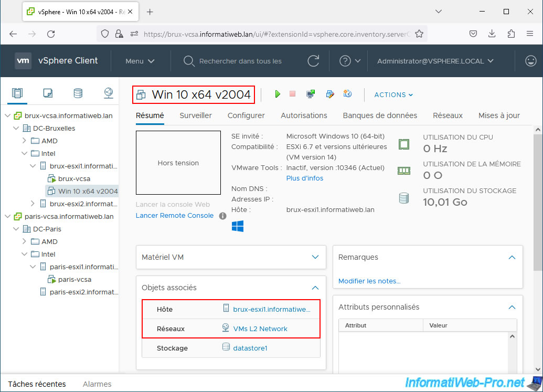Refresh the vSphere Client data
Viewport: 543px width, 392px height.
pyautogui.click(x=313, y=61)
